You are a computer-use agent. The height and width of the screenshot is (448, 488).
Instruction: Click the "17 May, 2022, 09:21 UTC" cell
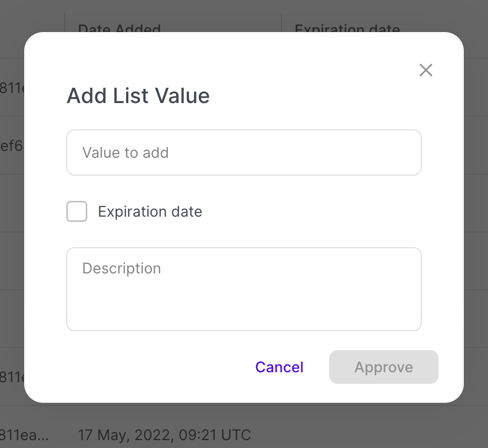[x=164, y=435]
